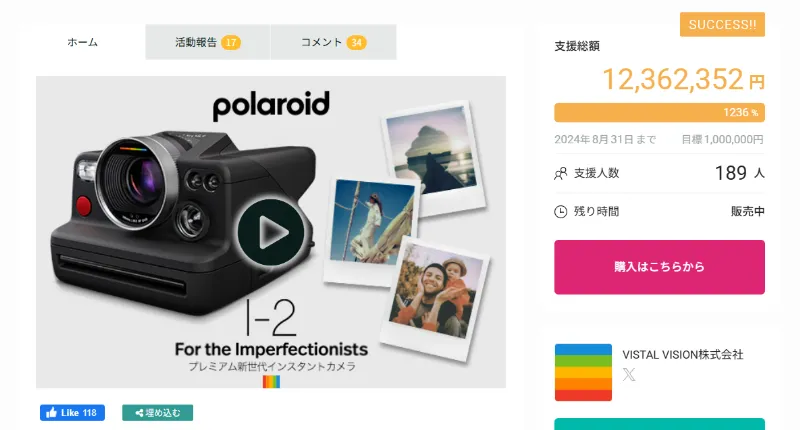Click the 12,362,352円 total amount
The image size is (800, 430).
683,80
